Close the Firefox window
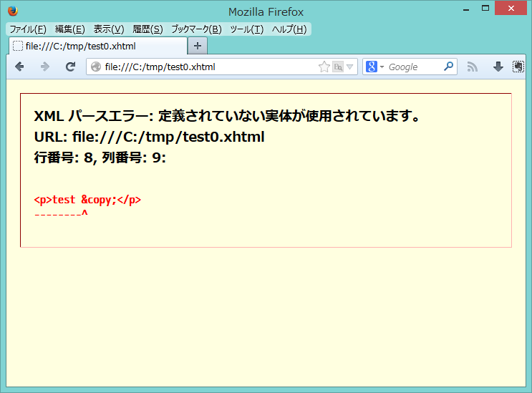 pyautogui.click(x=511, y=9)
